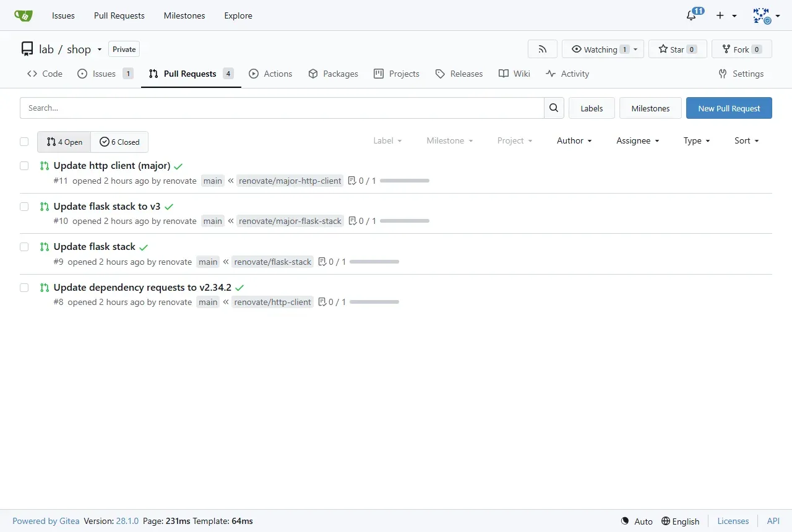Screen dimensions: 792x532
Task: Open the Type filter dropdown
Action: click(x=697, y=141)
